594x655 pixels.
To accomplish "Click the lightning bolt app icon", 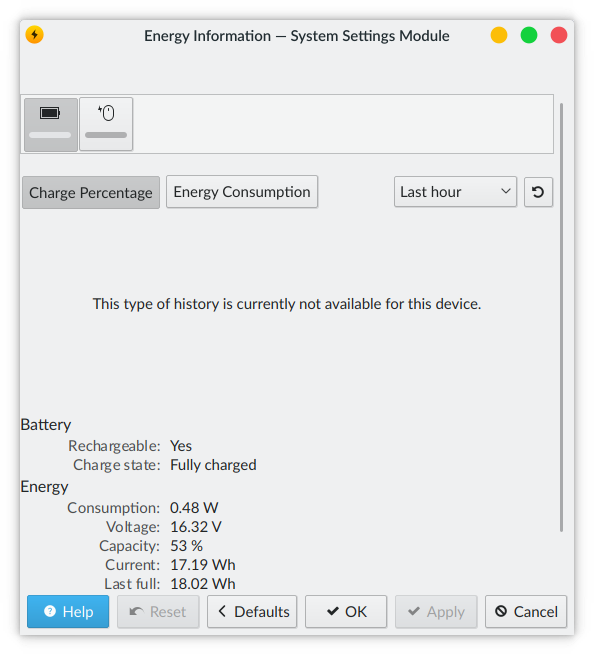I will 35,35.
